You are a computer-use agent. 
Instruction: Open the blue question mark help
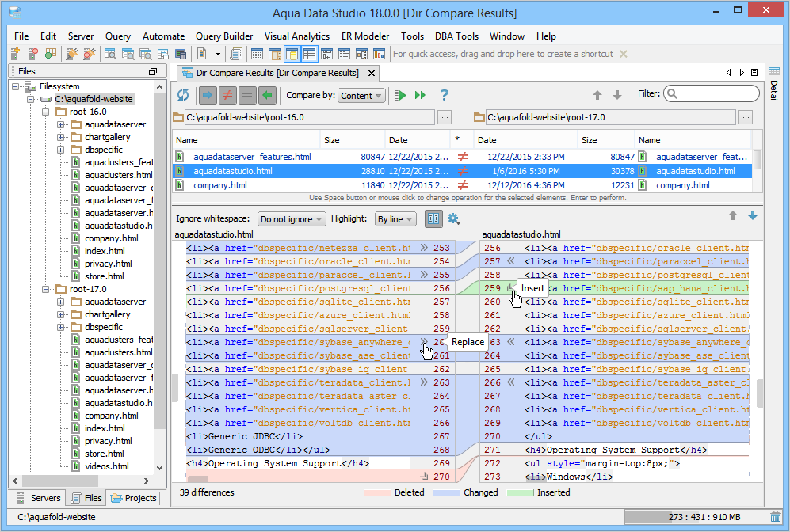[445, 95]
